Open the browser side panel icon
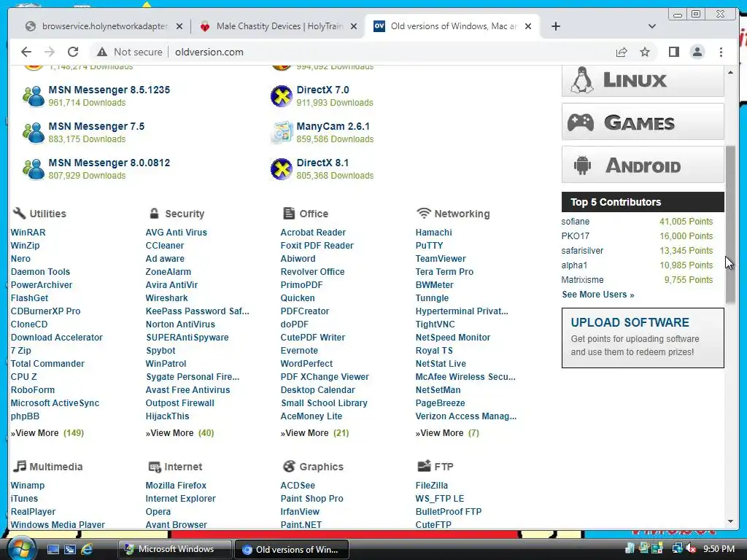The height and width of the screenshot is (560, 747). coord(673,52)
